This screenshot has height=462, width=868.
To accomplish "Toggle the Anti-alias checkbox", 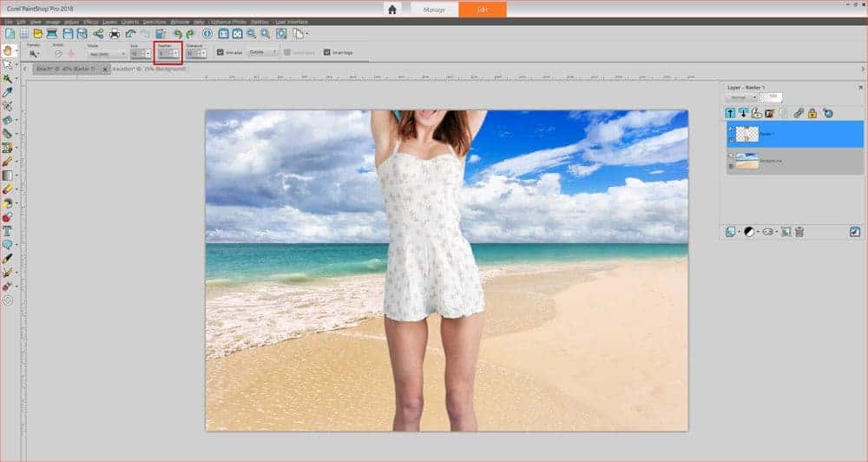I will click(x=220, y=52).
